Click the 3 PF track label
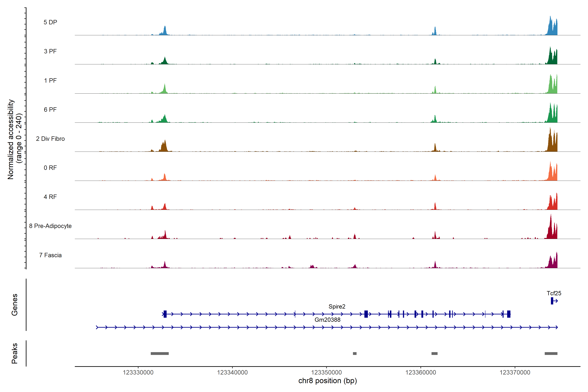 click(x=50, y=51)
